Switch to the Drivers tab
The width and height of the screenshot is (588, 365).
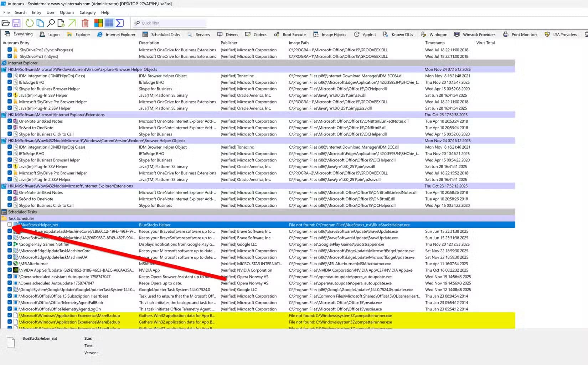point(232,34)
